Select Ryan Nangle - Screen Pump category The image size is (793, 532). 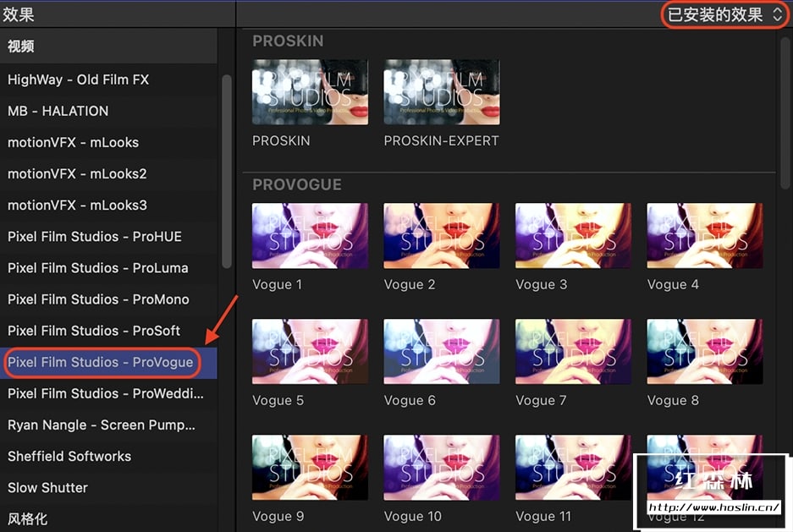click(x=108, y=425)
